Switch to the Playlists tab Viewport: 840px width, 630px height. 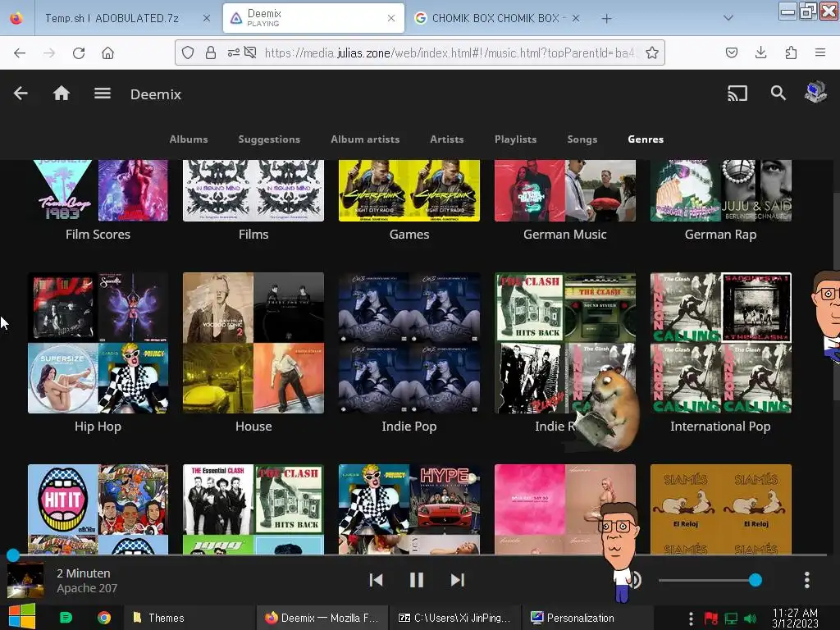515,139
